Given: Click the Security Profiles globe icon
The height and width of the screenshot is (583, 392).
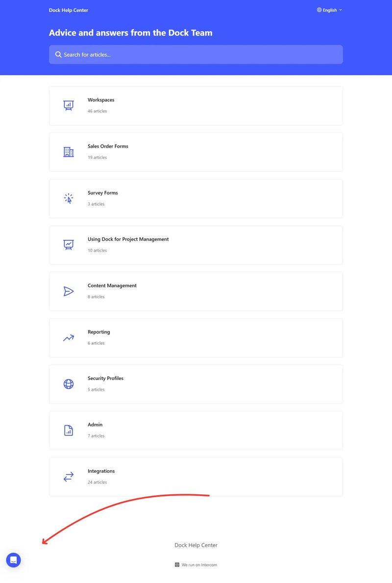Looking at the screenshot, I should click(69, 384).
